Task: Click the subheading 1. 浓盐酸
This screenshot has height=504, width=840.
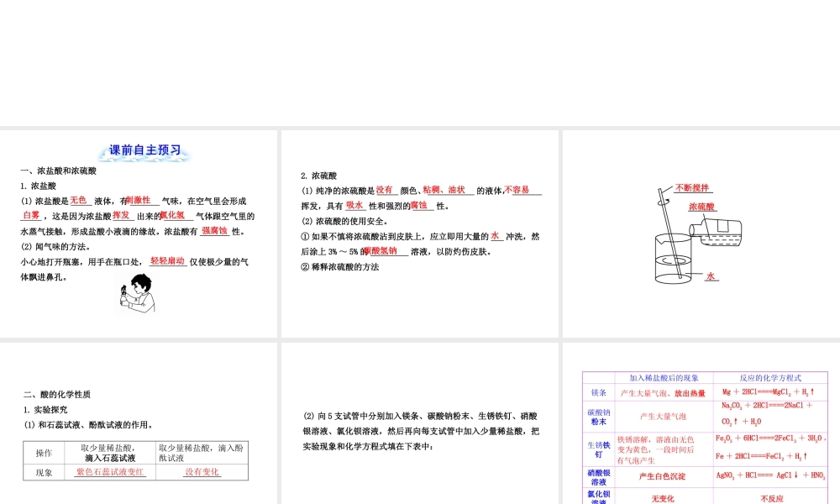Action: 38,186
